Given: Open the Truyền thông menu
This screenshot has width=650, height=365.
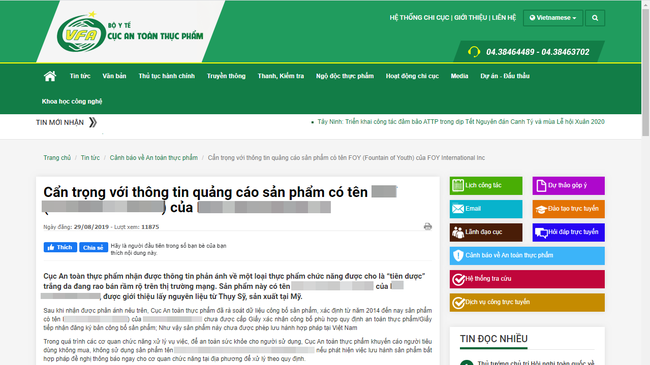Looking at the screenshot, I should (226, 76).
